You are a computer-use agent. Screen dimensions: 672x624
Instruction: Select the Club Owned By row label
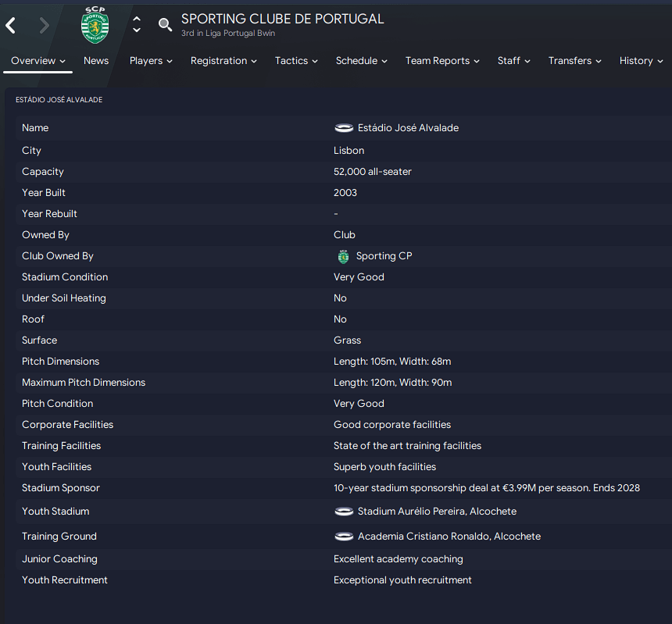tap(57, 256)
